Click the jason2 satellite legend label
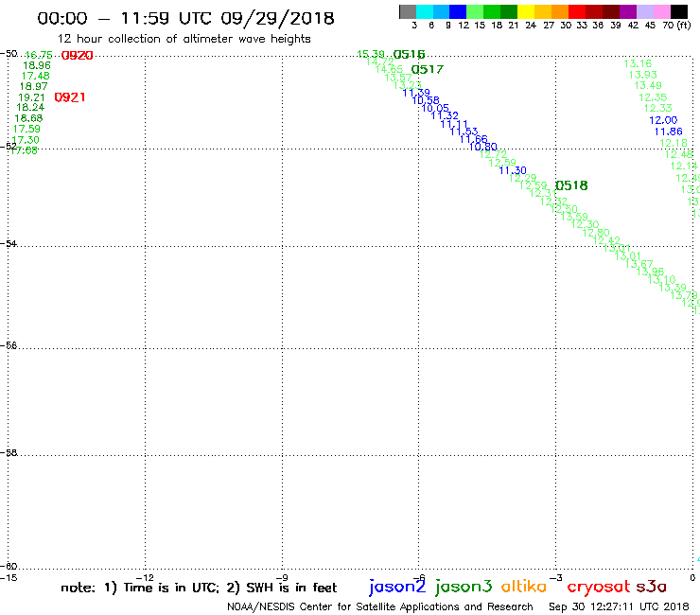This screenshot has width=700, height=615. point(397,587)
